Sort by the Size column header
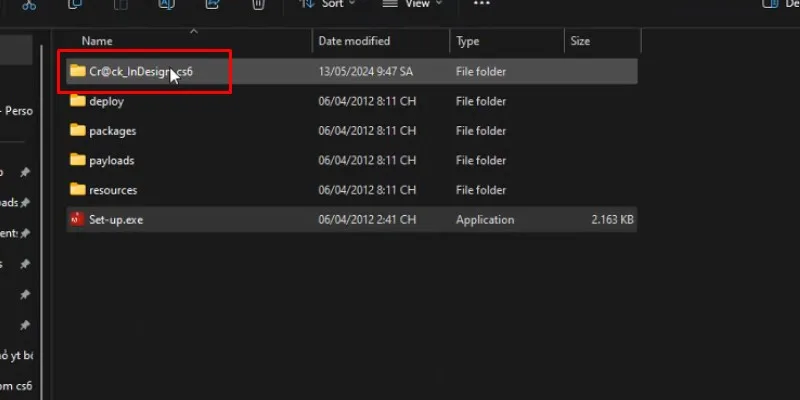Screen dimensions: 800x400 [x=580, y=41]
